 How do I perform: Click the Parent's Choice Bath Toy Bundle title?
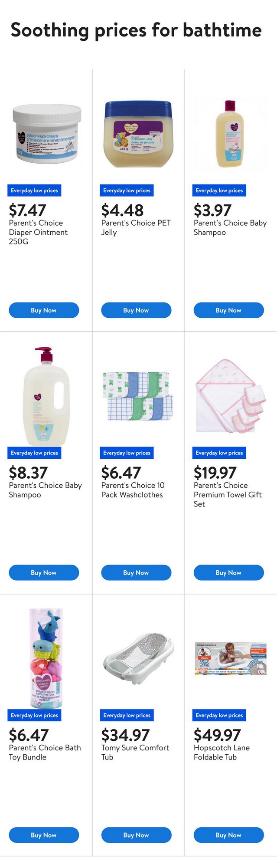(x=45, y=752)
